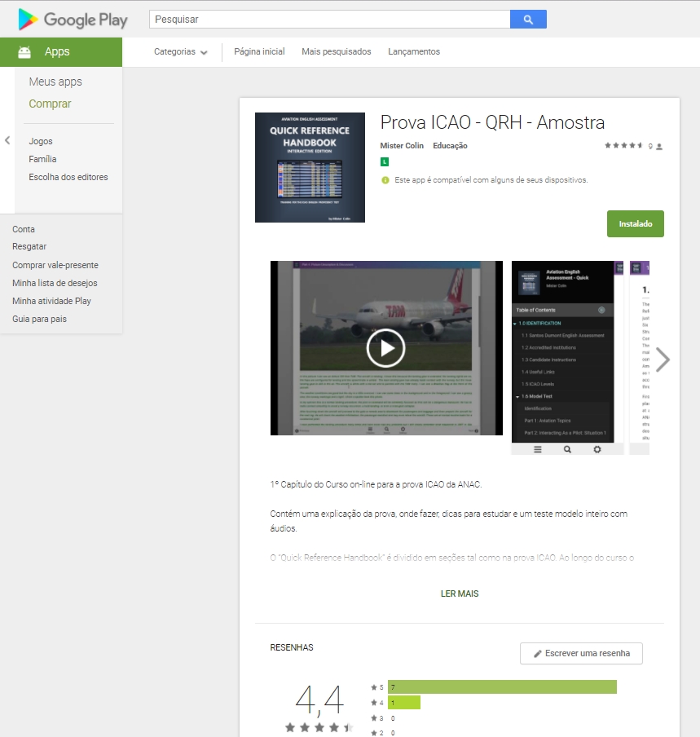This screenshot has width=700, height=737.
Task: Click the Google Play logo
Action: 73,20
